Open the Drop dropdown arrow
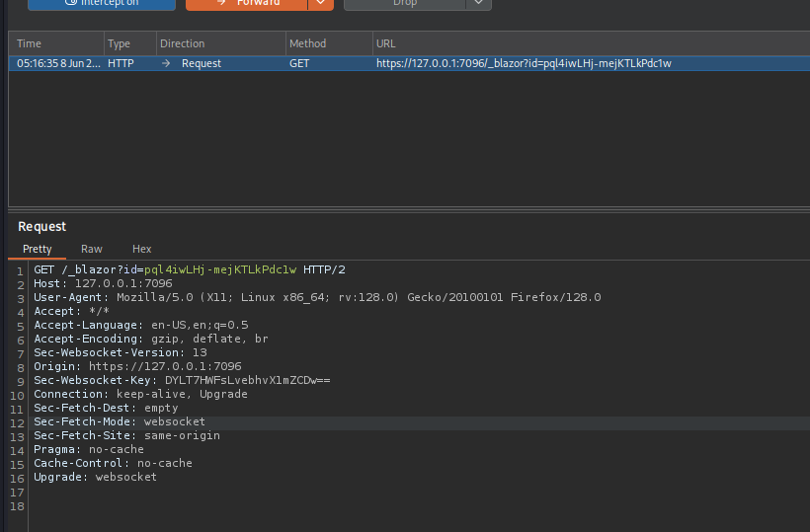The width and height of the screenshot is (810, 532). pos(479,4)
